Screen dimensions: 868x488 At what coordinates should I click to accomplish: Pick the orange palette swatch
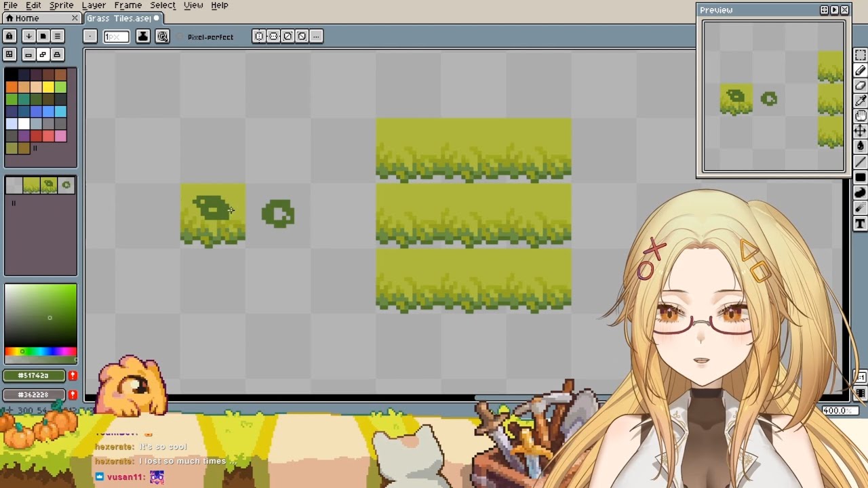12,87
